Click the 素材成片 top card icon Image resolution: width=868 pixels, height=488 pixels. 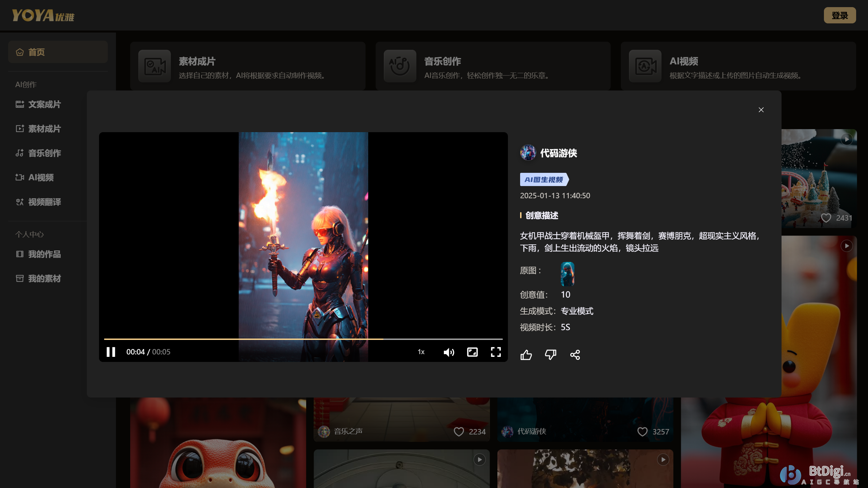pyautogui.click(x=155, y=66)
